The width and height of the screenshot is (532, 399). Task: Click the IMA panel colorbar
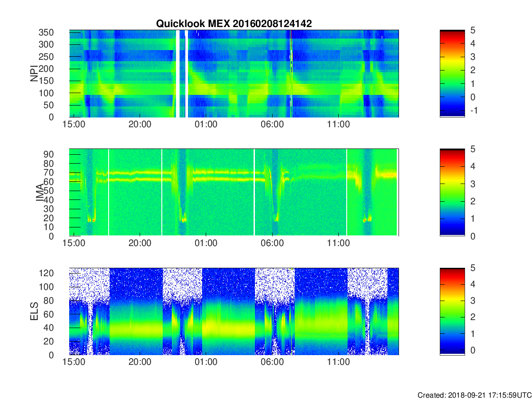[452, 192]
